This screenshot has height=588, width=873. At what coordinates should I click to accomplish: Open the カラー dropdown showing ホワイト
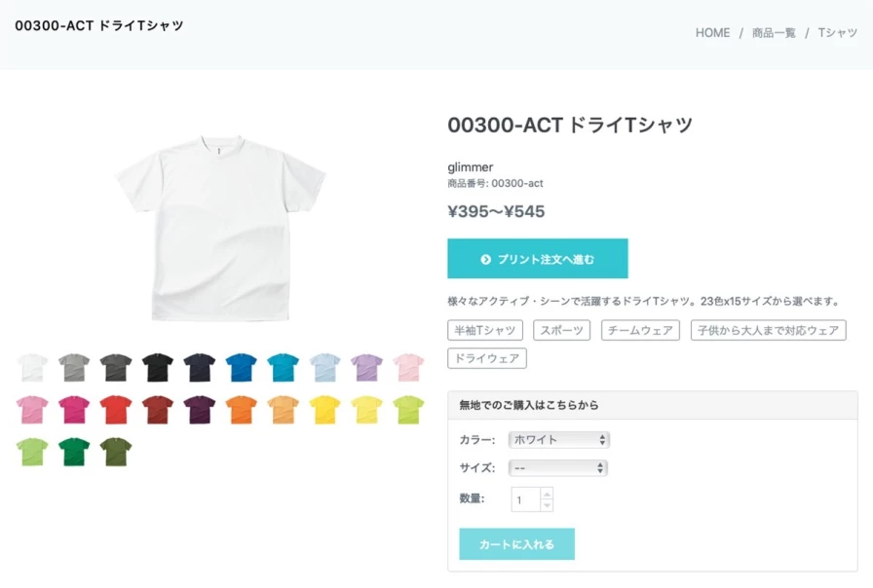pos(559,440)
